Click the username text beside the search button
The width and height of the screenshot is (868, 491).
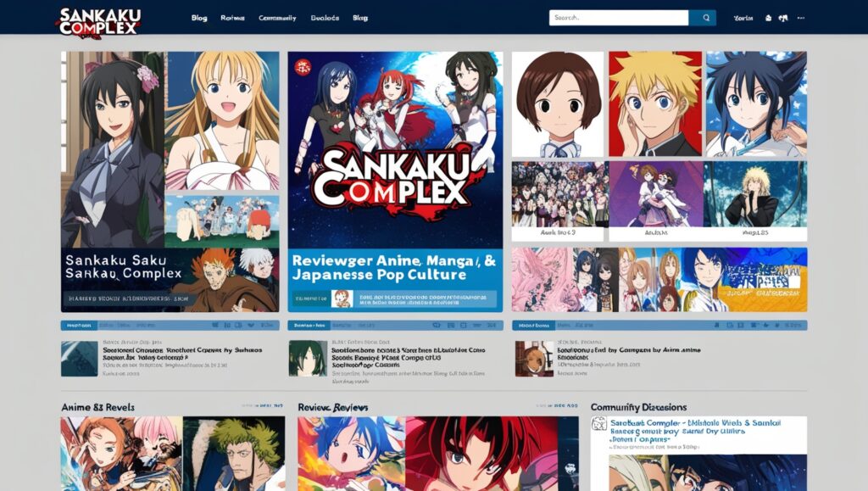[743, 19]
